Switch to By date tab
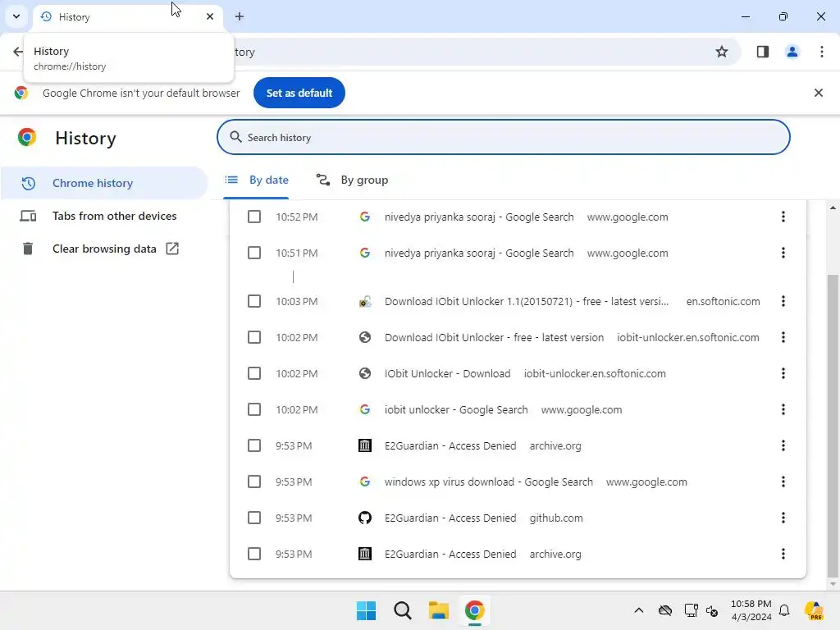 pos(257,180)
